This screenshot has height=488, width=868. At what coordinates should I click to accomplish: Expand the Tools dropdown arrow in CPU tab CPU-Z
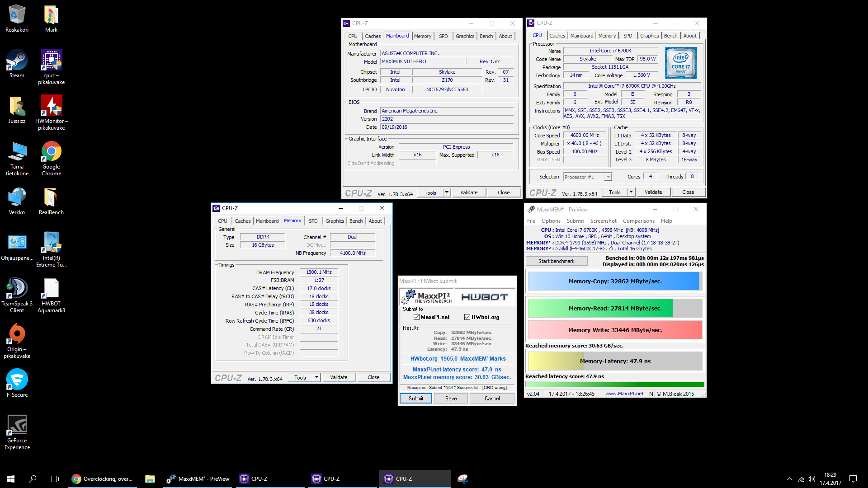[631, 192]
